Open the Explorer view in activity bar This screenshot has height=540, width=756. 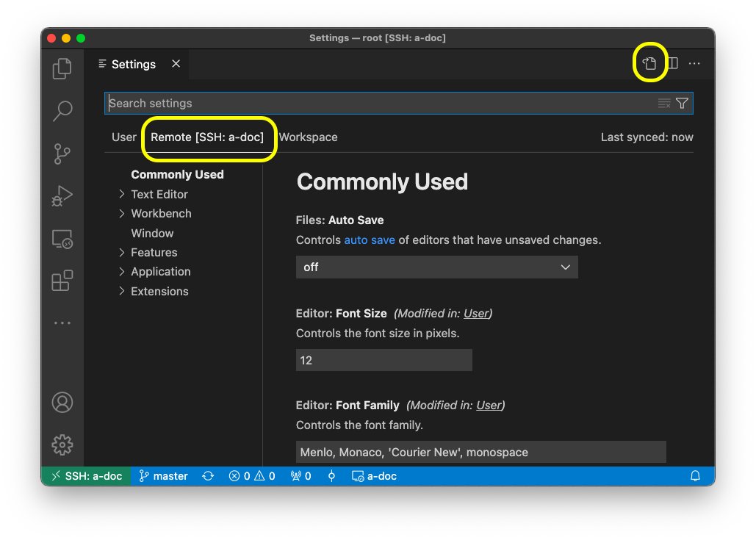click(x=62, y=68)
